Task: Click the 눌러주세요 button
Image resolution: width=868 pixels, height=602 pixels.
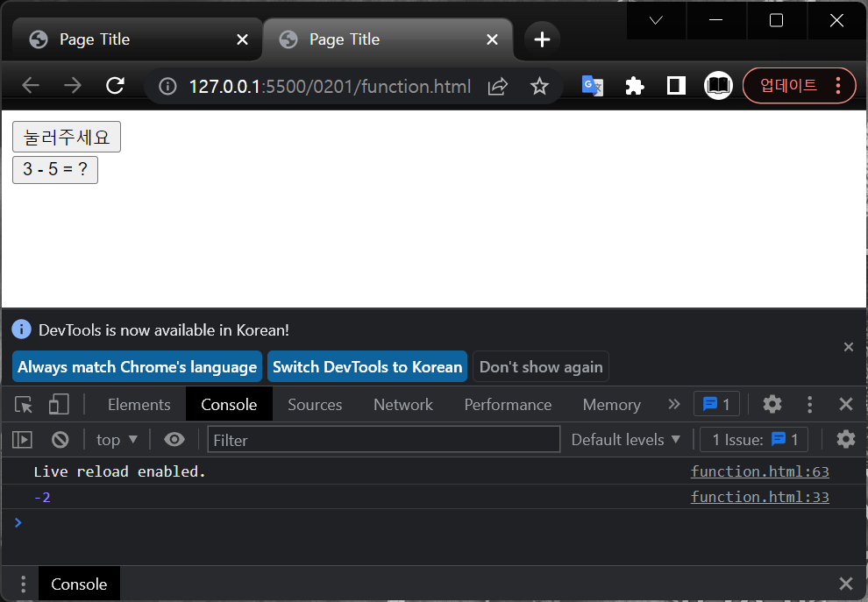Action: click(67, 137)
